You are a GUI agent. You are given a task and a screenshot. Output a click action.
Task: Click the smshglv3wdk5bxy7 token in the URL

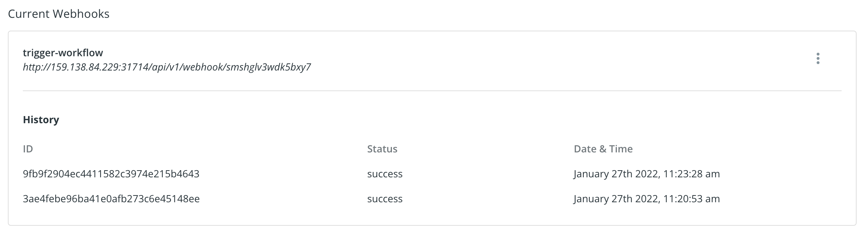[x=268, y=67]
